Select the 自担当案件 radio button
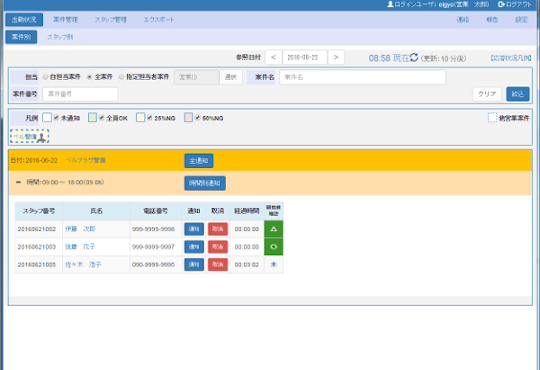Viewport: 540px width, 370px height. coord(45,77)
